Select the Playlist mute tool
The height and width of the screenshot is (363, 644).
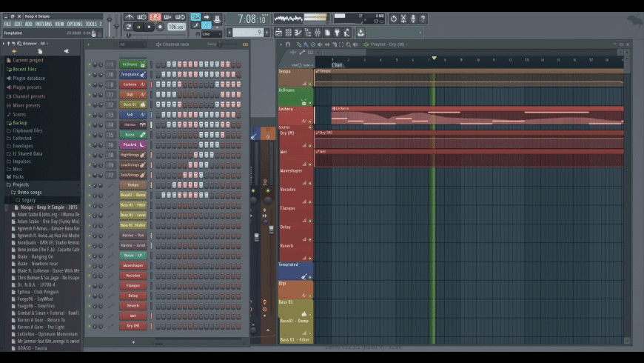coord(320,44)
